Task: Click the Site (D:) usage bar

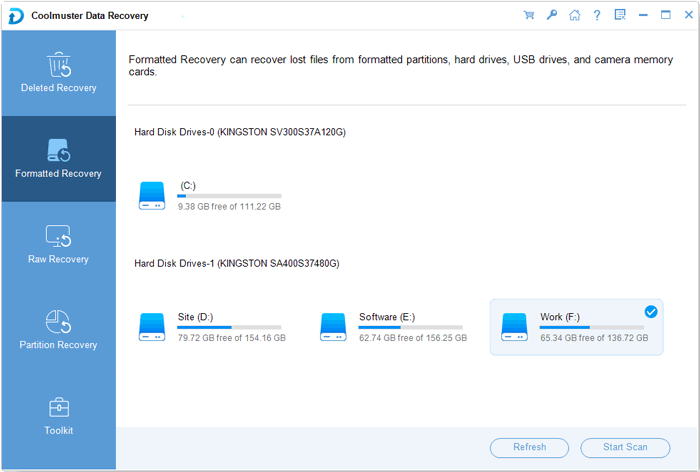Action: coord(229,327)
